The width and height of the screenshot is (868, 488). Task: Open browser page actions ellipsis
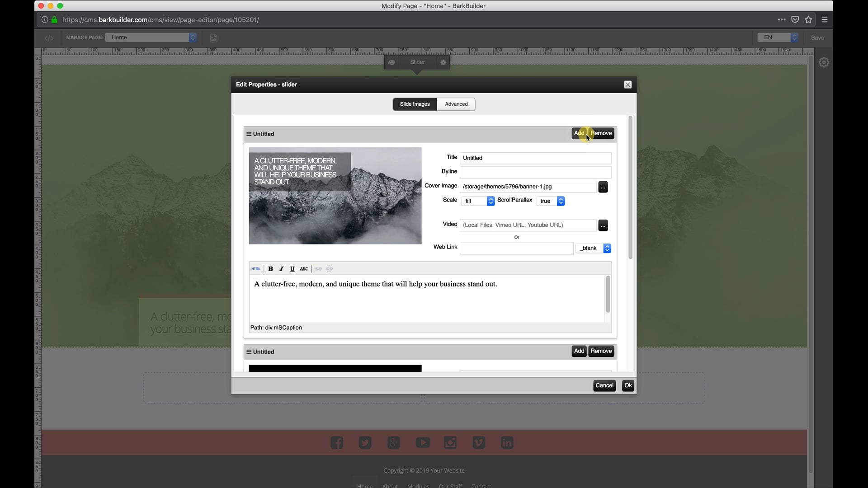click(x=782, y=20)
